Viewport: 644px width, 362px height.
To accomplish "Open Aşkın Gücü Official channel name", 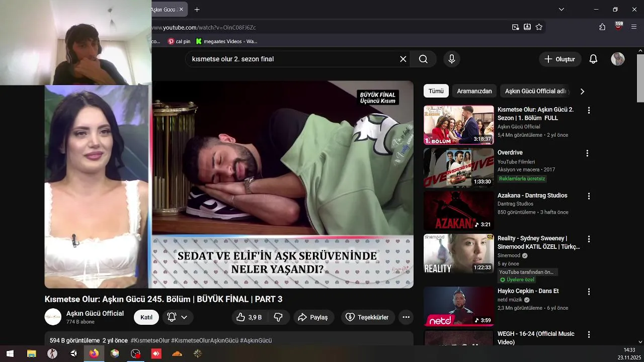I will (95, 313).
